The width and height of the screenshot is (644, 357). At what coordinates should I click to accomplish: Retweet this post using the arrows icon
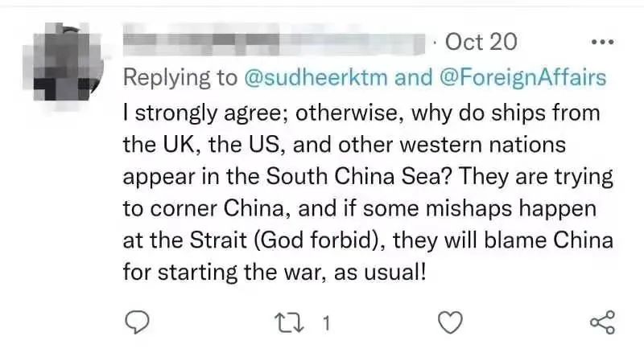pos(289,323)
